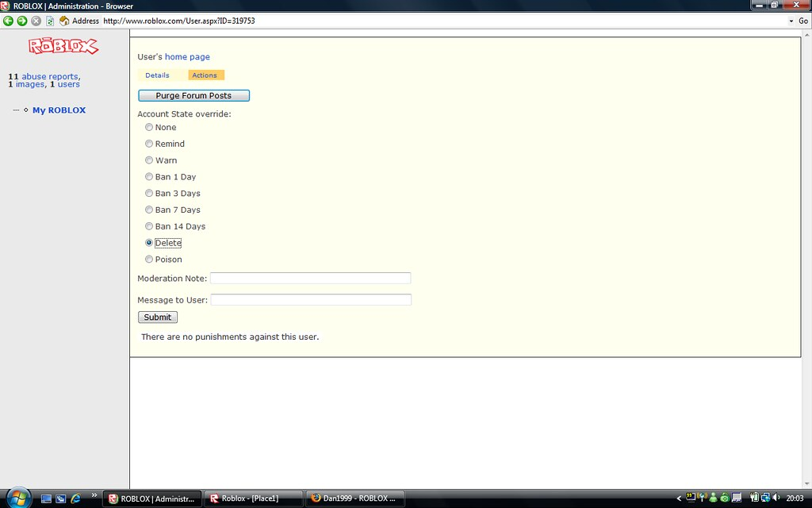Screen dimensions: 812x508
Task: Open the abuse reports link
Action: coord(50,77)
